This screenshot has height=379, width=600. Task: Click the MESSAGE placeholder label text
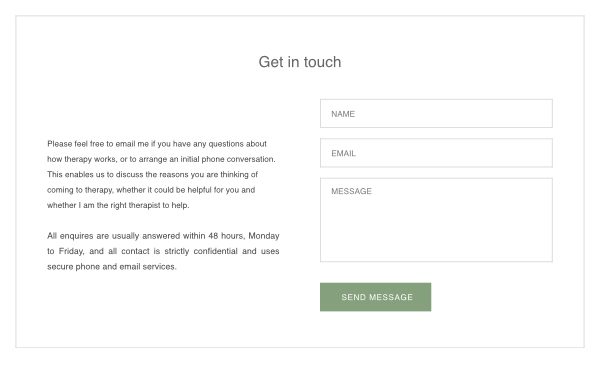point(351,191)
